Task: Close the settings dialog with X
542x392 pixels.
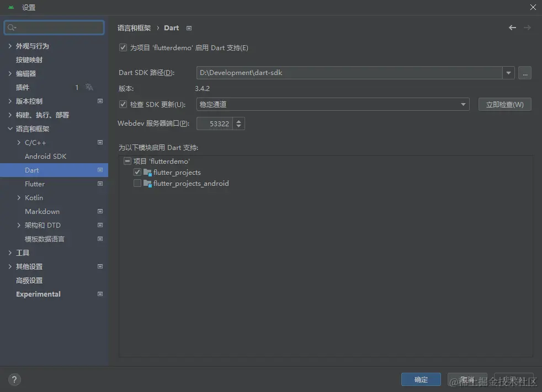Action: 533,7
